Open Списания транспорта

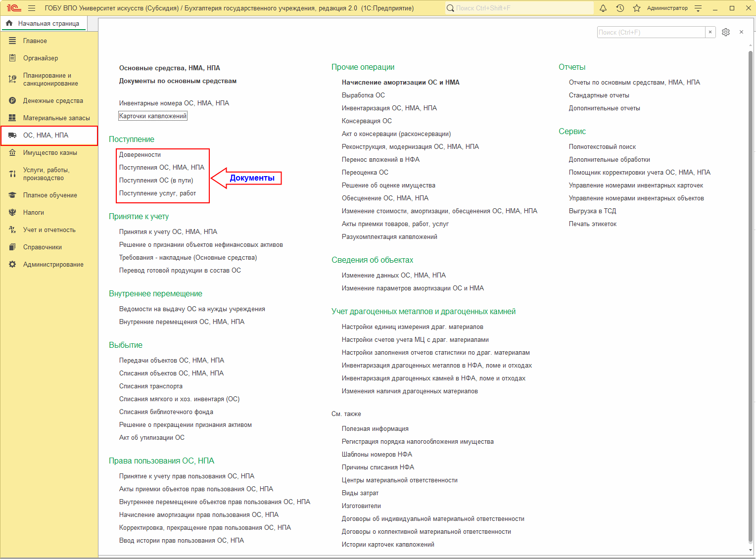pyautogui.click(x=151, y=386)
